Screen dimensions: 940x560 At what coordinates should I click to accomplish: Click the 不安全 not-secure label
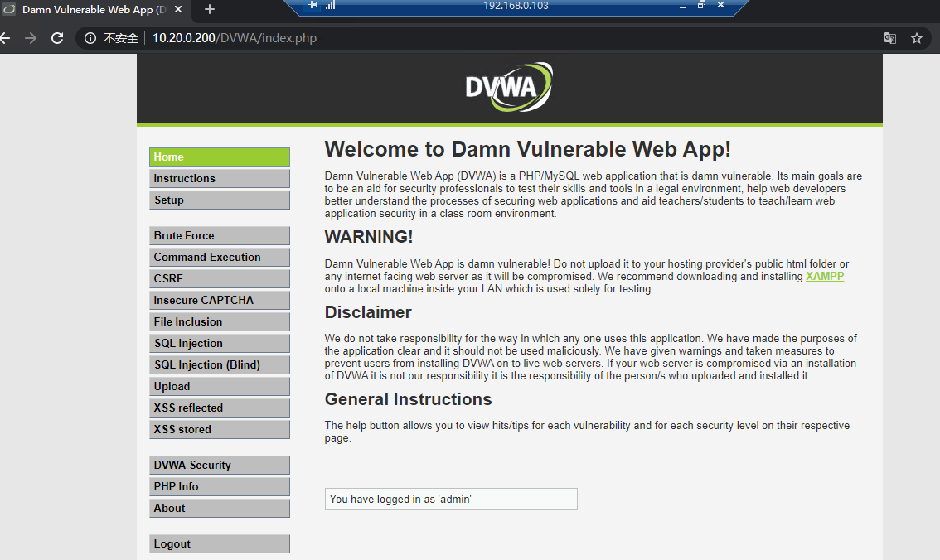(120, 38)
